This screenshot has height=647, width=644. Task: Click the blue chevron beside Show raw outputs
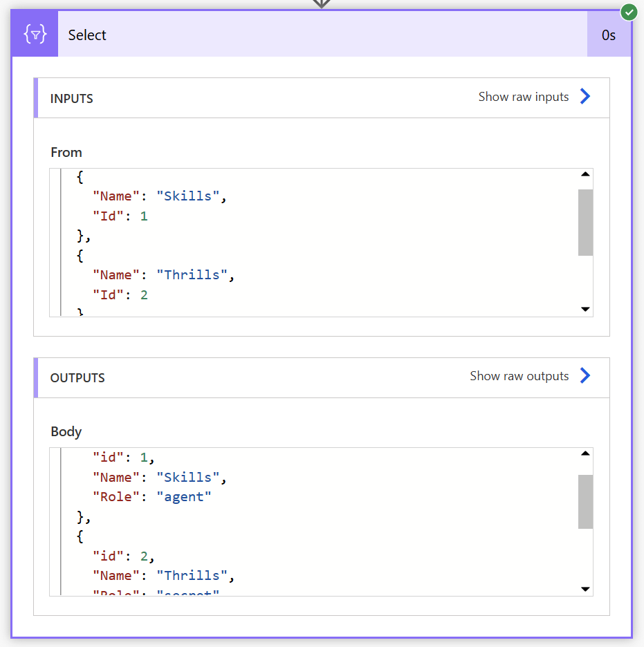click(585, 376)
